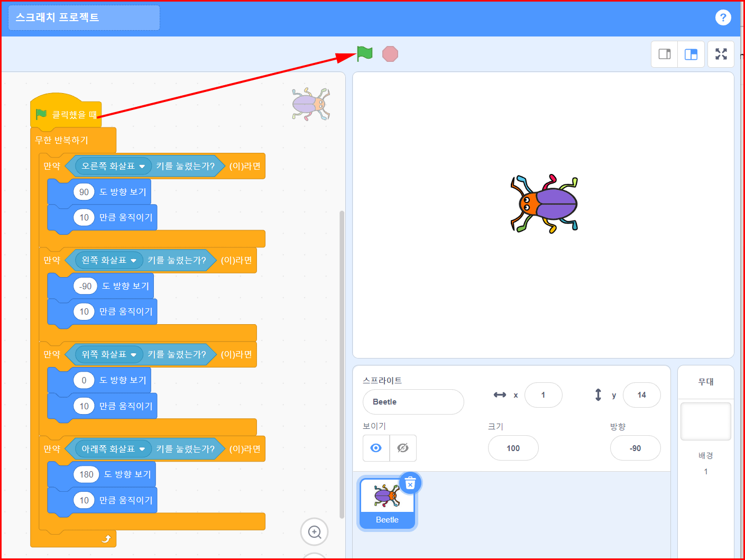Click the x position field
Viewport: 745px width, 560px height.
tap(543, 395)
